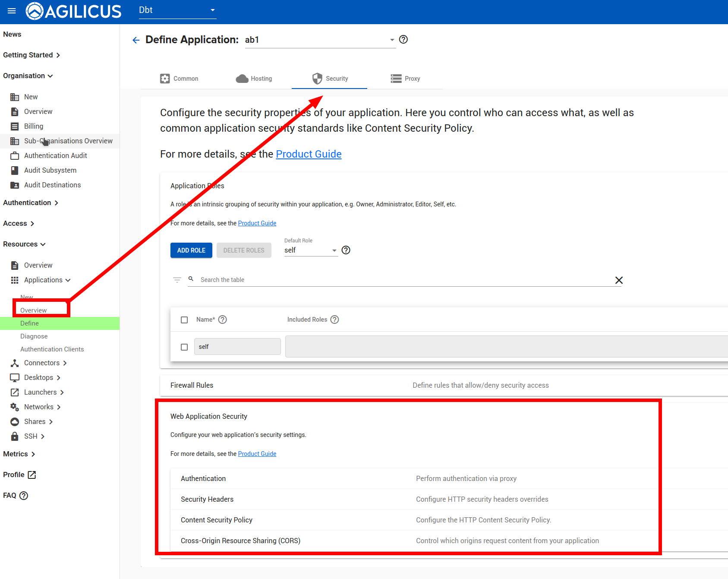
Task: Click the Billing icon in sidebar
Action: [x=15, y=126]
